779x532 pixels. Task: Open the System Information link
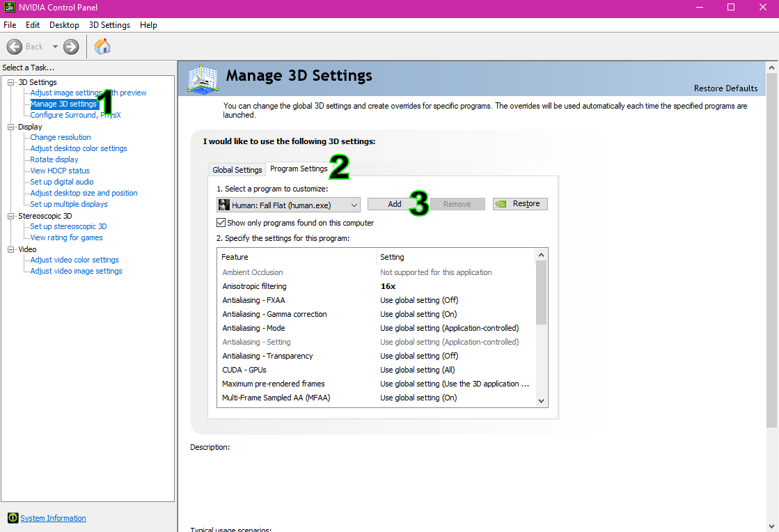[53, 518]
